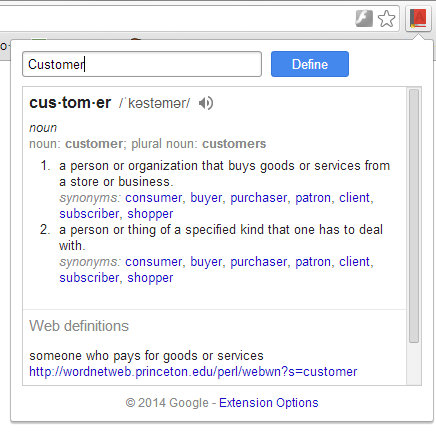Click the definitions panel scrollbar thumb
The height and width of the screenshot is (444, 436).
click(x=414, y=216)
